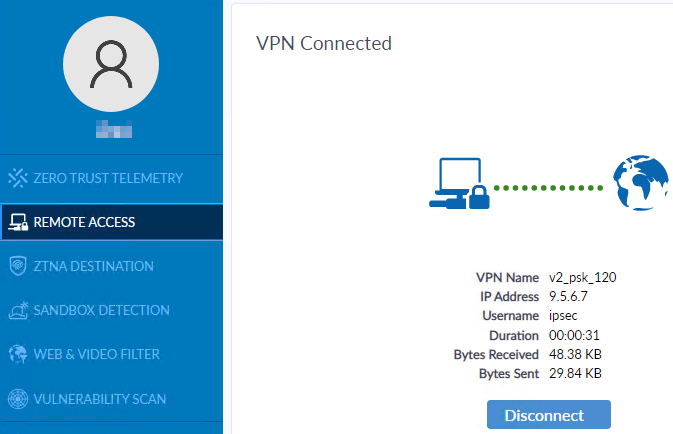
Task: Click the VPN name v2_psk_120 value
Action: tap(582, 277)
